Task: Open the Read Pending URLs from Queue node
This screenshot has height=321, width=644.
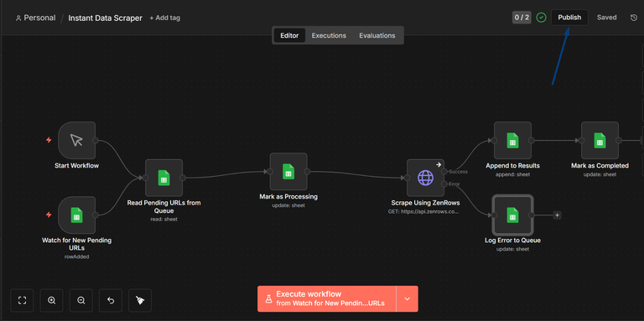Action: coord(164,178)
